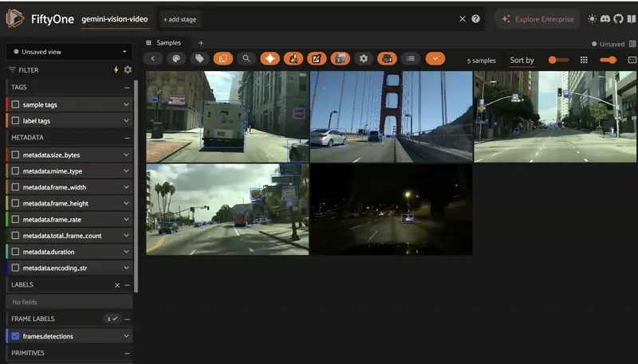638x364 pixels.
Task: Open the tag samples icon
Action: point(199,58)
